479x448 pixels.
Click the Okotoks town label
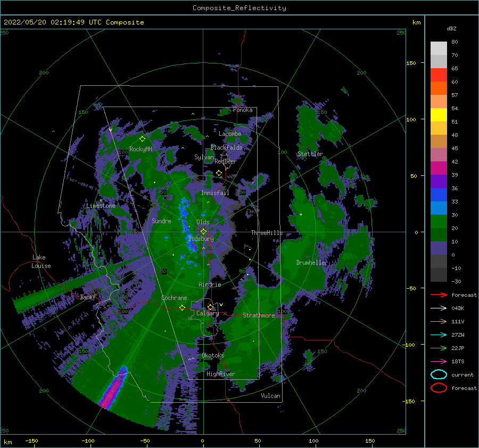(x=213, y=355)
